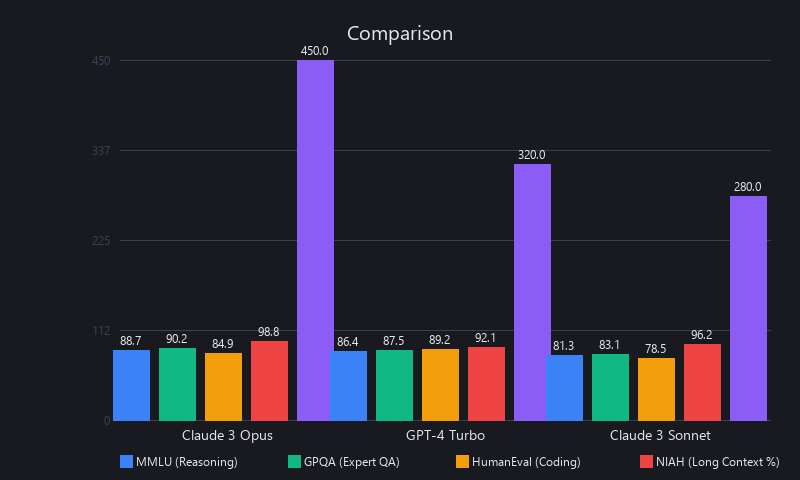The height and width of the screenshot is (480, 800).
Task: Click the green GPQA bar for Claude 3 Opus
Action: [x=178, y=384]
